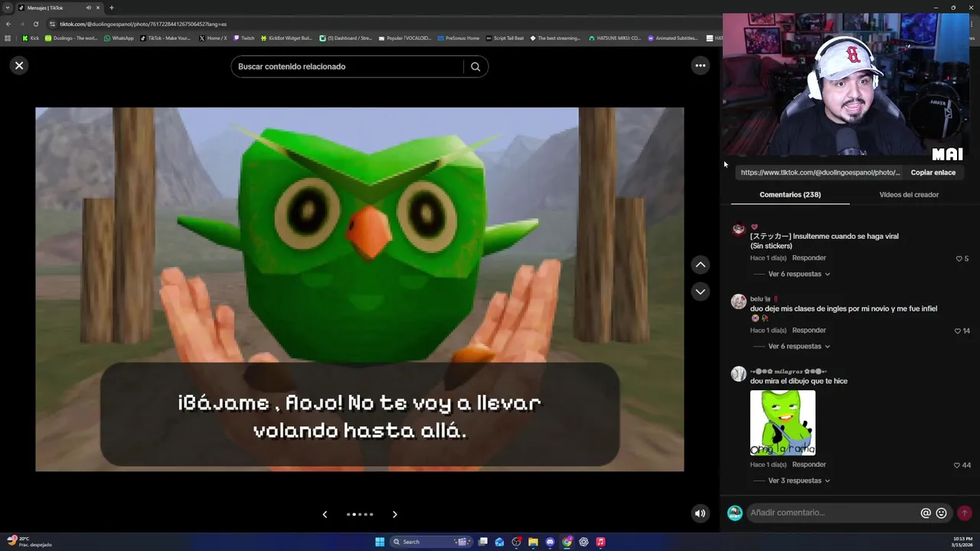
Task: Go back with the browser back arrow
Action: 8,24
